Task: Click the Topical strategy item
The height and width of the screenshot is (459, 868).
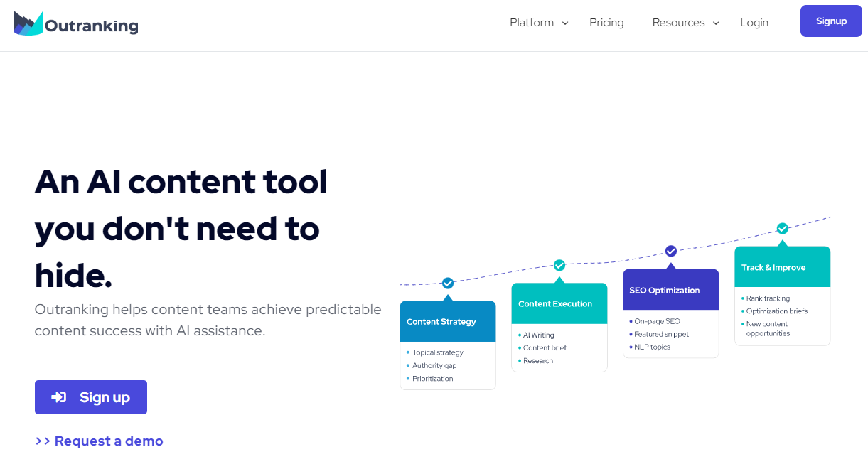Action: pos(437,352)
